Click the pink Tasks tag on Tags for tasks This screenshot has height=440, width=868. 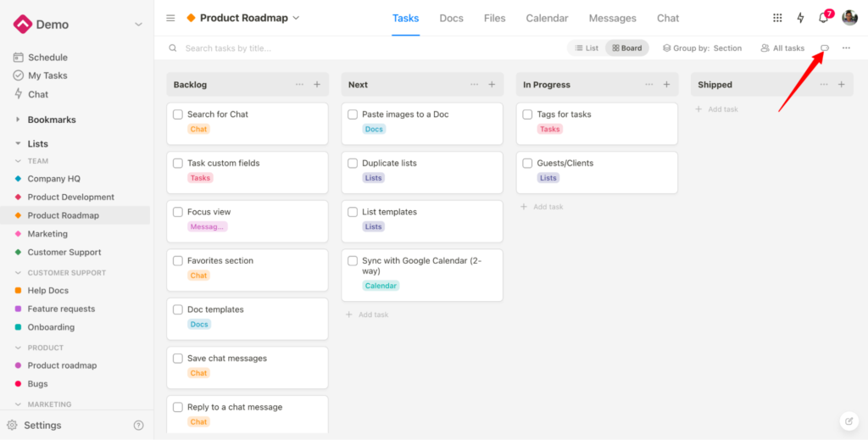pos(549,129)
